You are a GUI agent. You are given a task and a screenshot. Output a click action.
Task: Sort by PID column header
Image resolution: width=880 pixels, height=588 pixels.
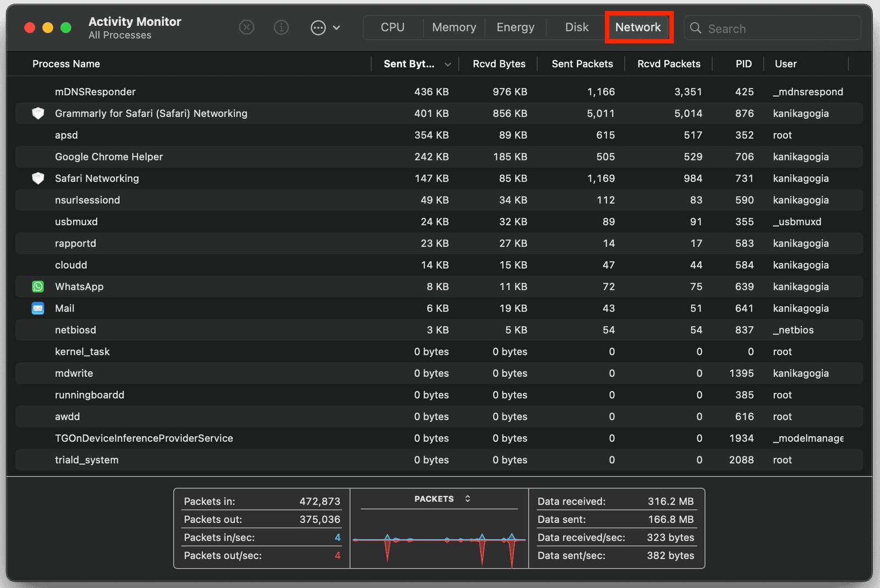click(x=744, y=64)
